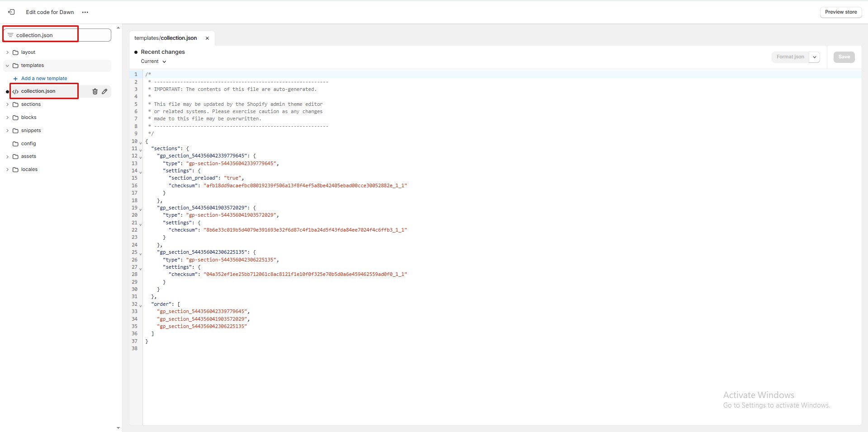Close the collection.json editor tab
868x432 pixels.
207,38
